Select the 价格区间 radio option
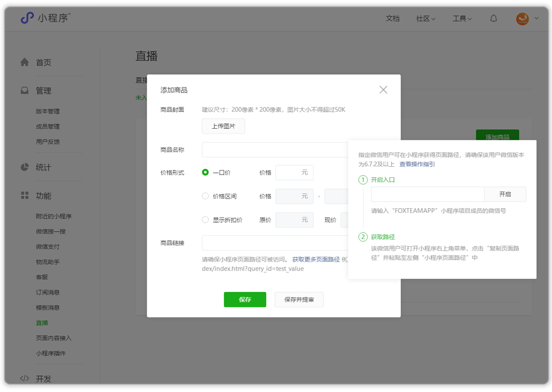 click(x=205, y=196)
